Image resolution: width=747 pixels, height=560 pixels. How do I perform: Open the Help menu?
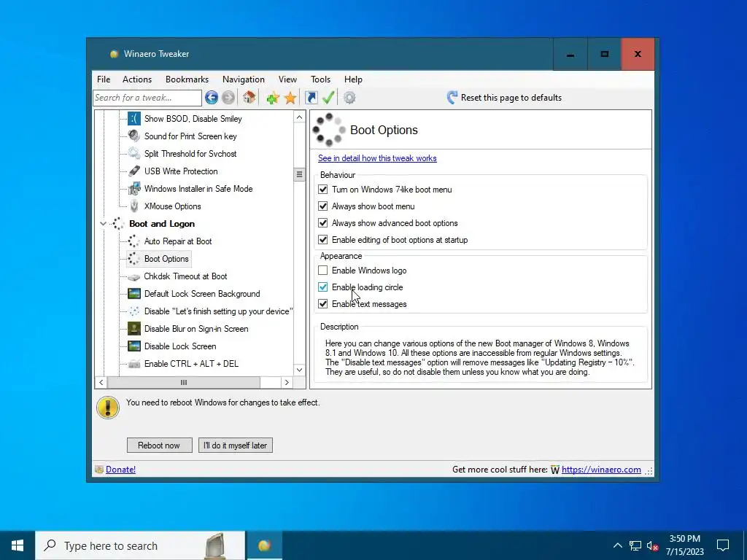coord(354,79)
